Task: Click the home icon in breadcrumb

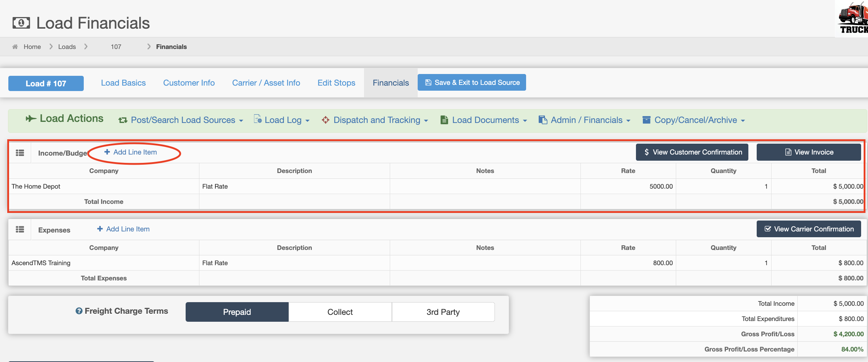Action: click(15, 47)
